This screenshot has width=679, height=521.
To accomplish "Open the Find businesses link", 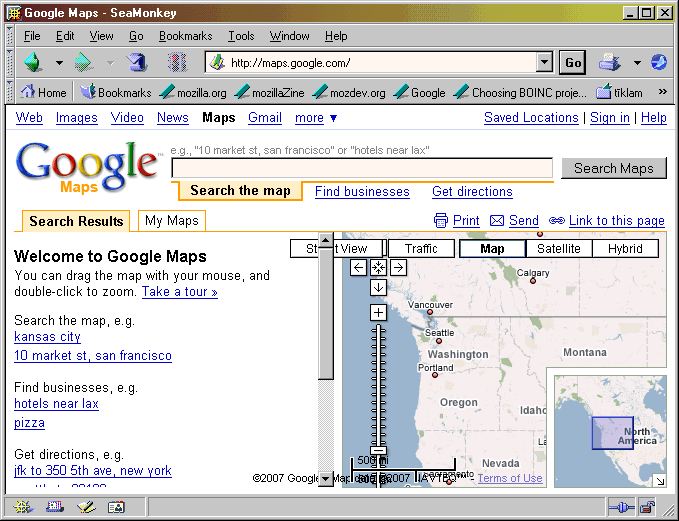I will [362, 191].
